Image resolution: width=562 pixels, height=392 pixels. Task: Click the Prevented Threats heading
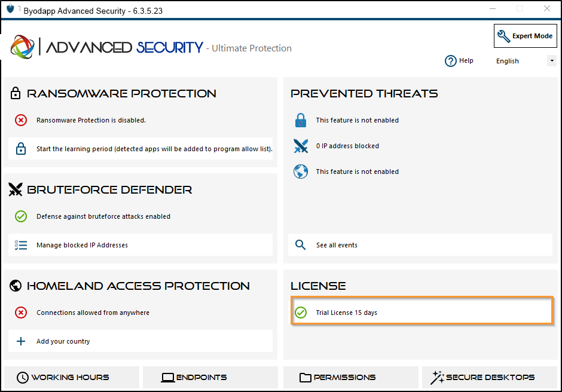[x=364, y=94]
